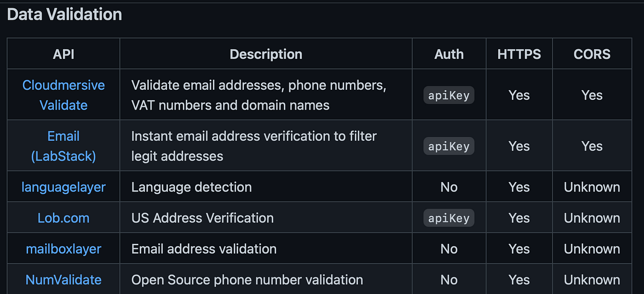
Task: Click the Auth column header
Action: [x=449, y=54]
